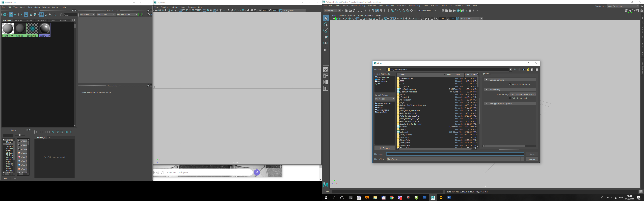
Task: Toggle grid display in Maya viewport toolbar
Action: 358,18
